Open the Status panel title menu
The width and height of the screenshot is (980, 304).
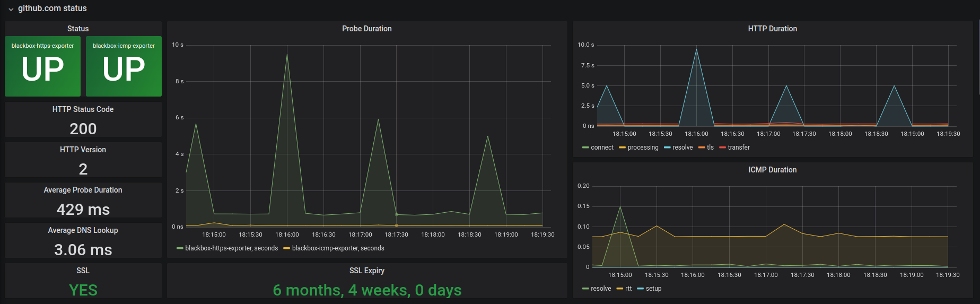78,29
